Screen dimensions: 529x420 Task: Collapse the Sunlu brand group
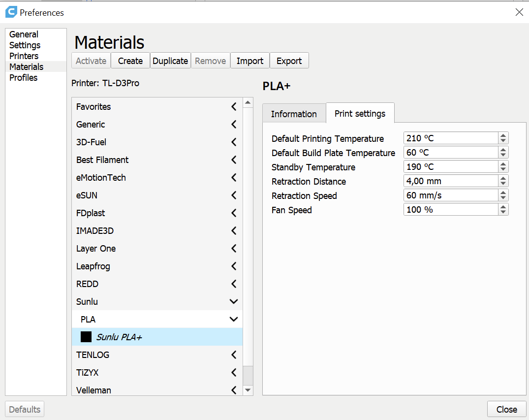tap(234, 301)
